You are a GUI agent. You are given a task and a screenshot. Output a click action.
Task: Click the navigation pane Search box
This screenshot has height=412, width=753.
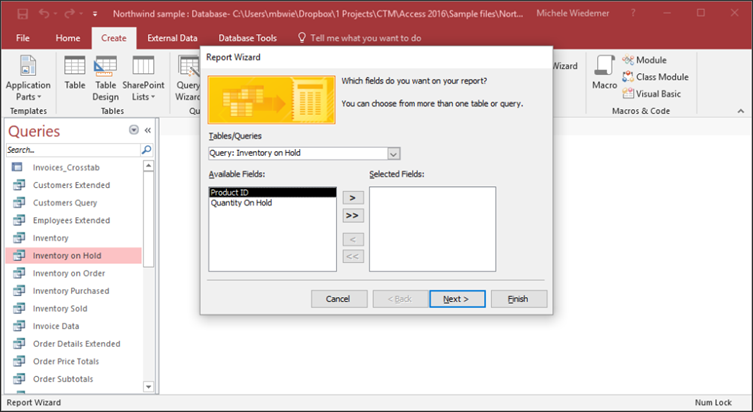[73, 150]
